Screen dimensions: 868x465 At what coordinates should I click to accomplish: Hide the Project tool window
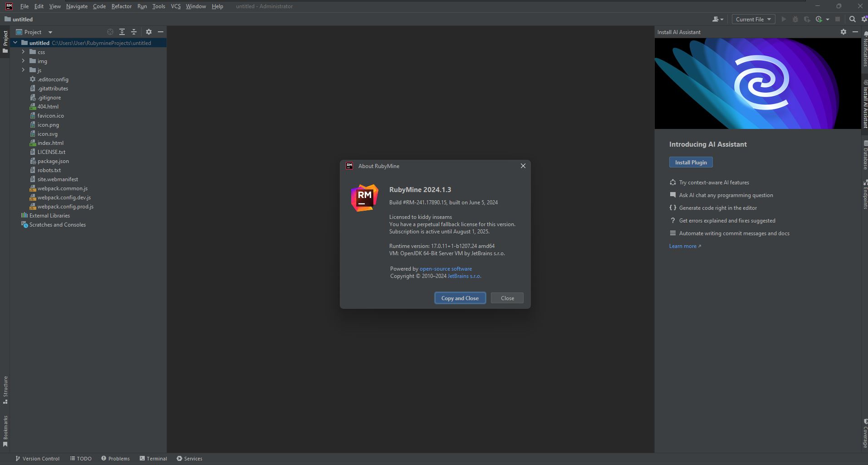pos(160,32)
